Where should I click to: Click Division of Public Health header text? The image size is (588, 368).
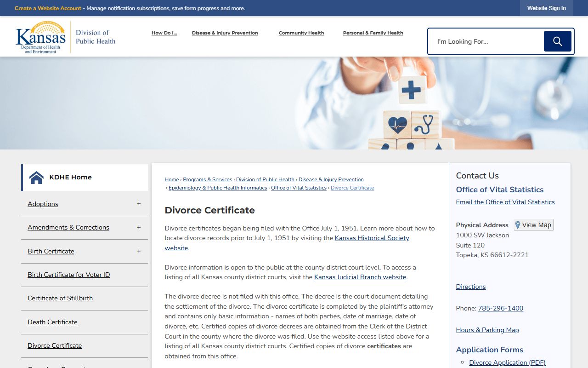tap(96, 37)
